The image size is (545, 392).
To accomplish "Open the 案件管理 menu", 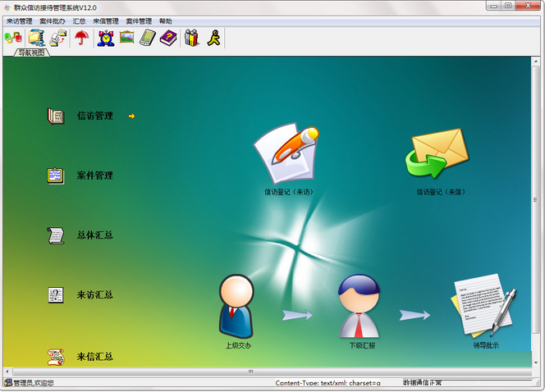I will [x=139, y=21].
